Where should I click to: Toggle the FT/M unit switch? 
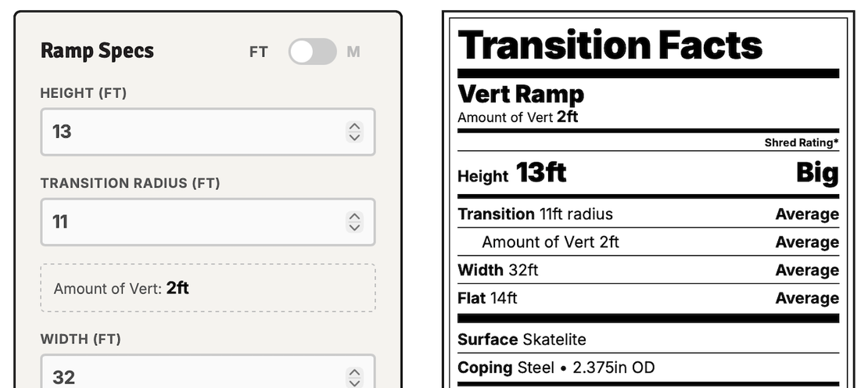[x=312, y=52]
